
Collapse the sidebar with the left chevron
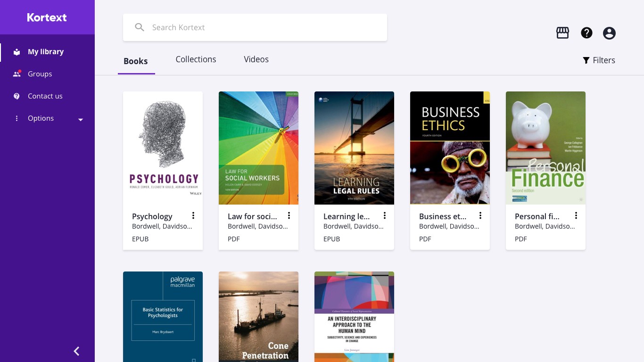point(76,351)
